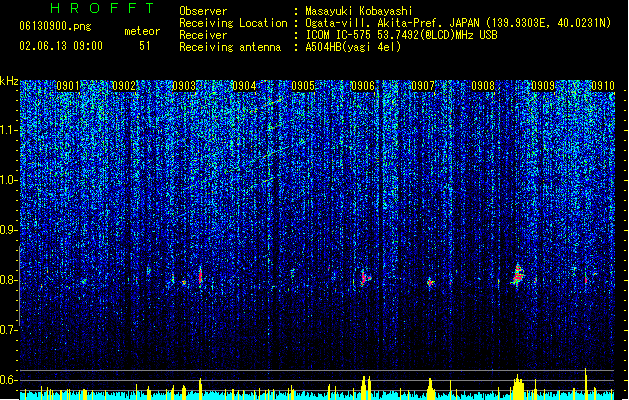Viewport: 629px width, 400px height.
Task: Click the 'Receiver' label
Action: (203, 35)
